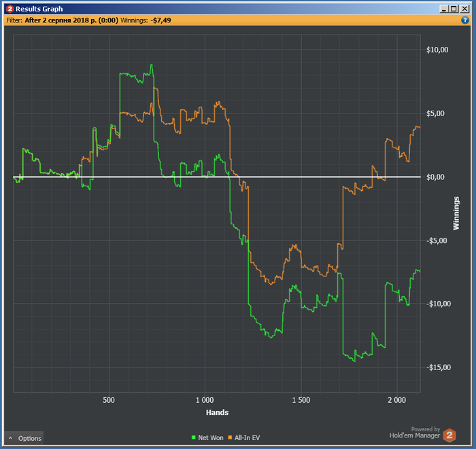The height and width of the screenshot is (449, 476).
Task: Click the Options button label
Action: coord(29,438)
